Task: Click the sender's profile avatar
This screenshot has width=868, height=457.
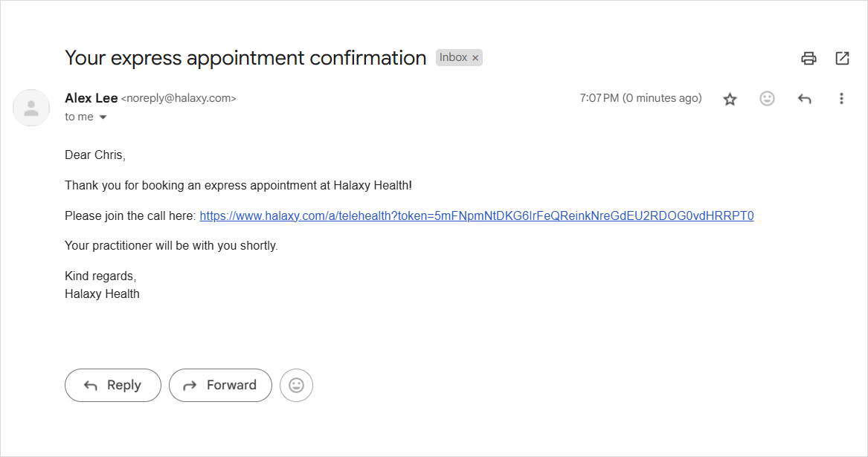Action: 31,108
